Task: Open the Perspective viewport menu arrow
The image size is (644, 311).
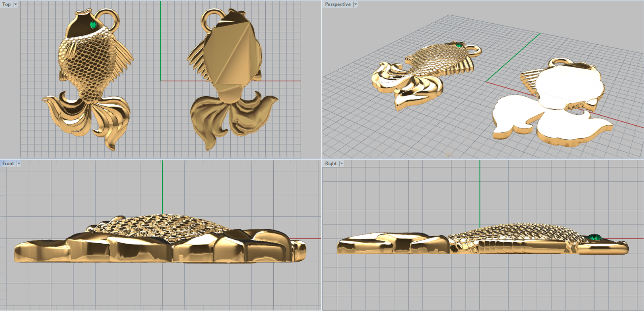Action: click(355, 4)
